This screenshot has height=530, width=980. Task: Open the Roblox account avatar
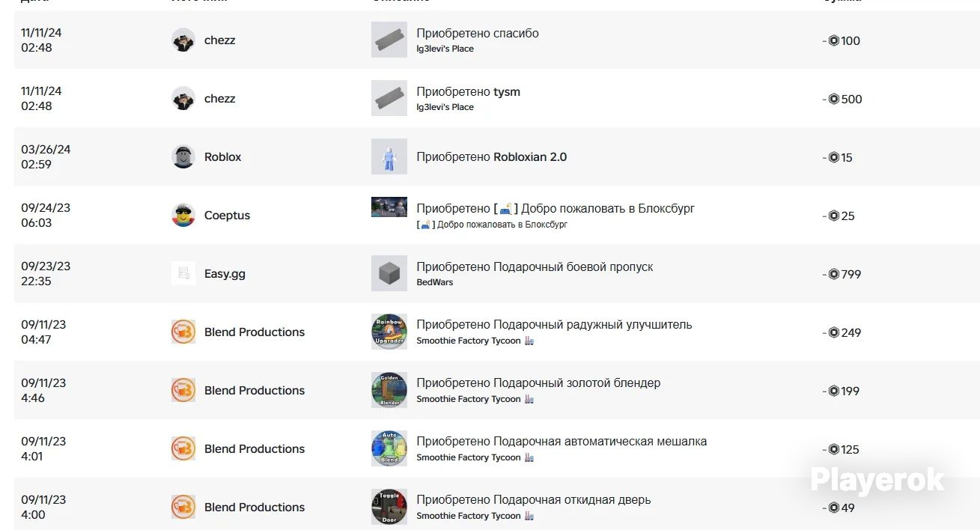pos(183,157)
